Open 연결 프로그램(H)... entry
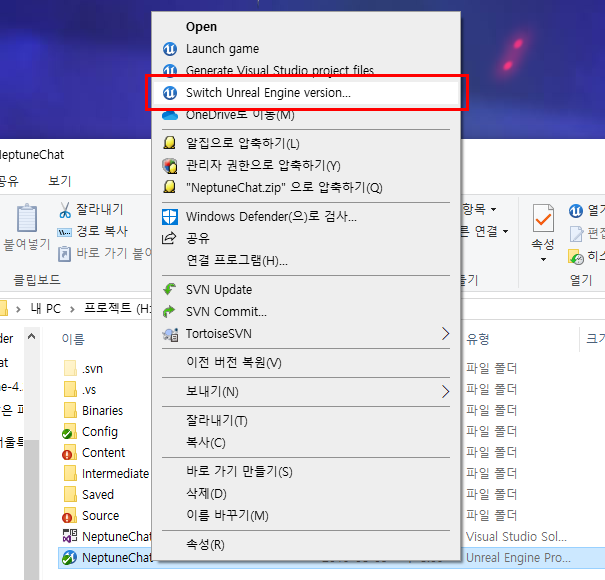The image size is (605, 580). click(x=237, y=260)
